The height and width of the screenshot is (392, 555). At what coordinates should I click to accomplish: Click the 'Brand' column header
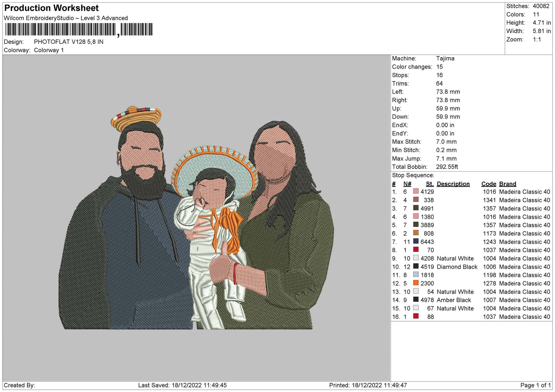coord(507,184)
